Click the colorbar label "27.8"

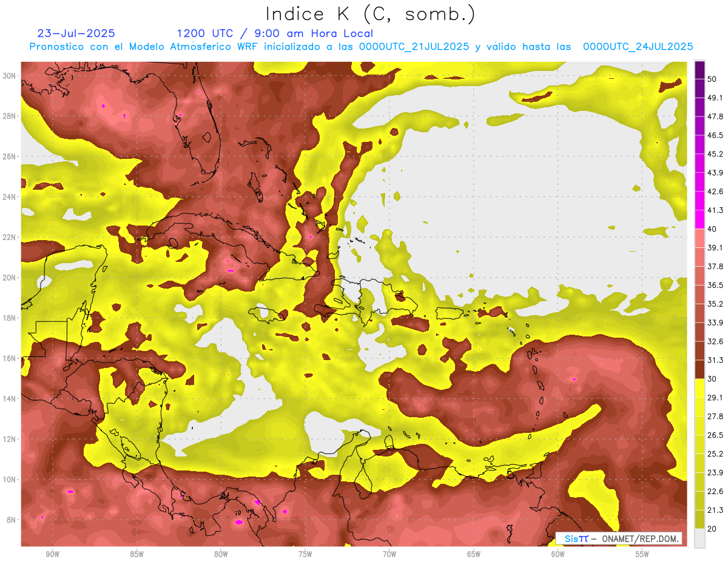(x=715, y=416)
